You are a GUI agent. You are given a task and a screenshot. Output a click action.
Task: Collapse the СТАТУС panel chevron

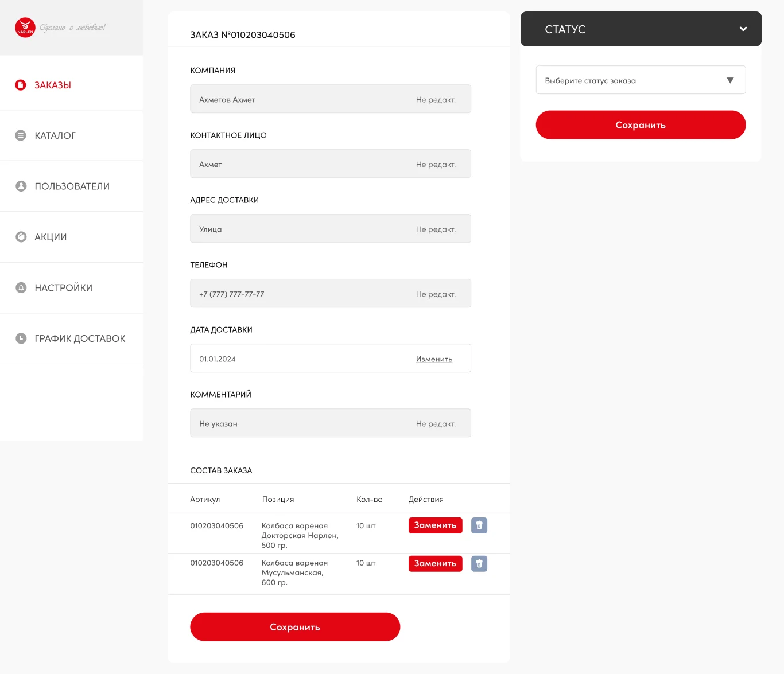743,29
